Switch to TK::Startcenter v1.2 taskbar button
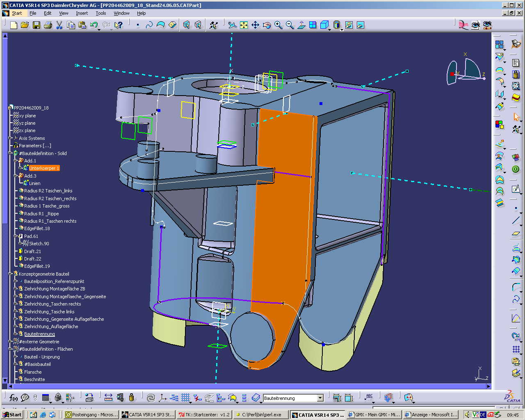Image resolution: width=525 pixels, height=420 pixels. (204, 415)
